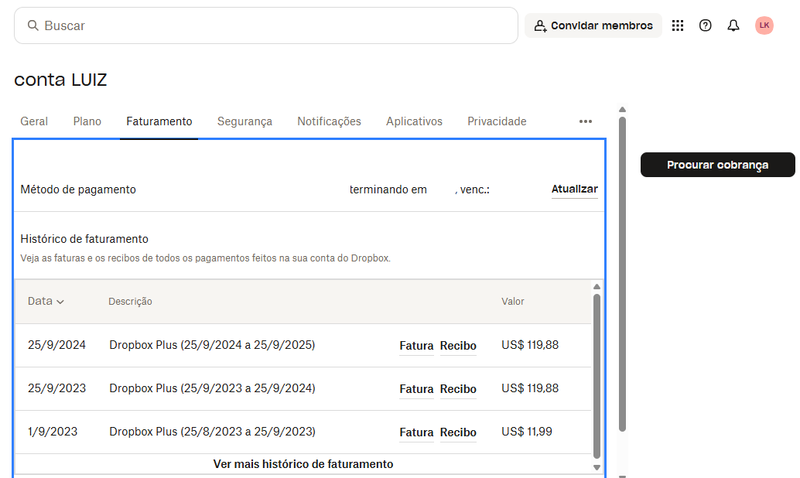Select date cell 1/9/2023
The height and width of the screenshot is (478, 800).
[x=53, y=432]
